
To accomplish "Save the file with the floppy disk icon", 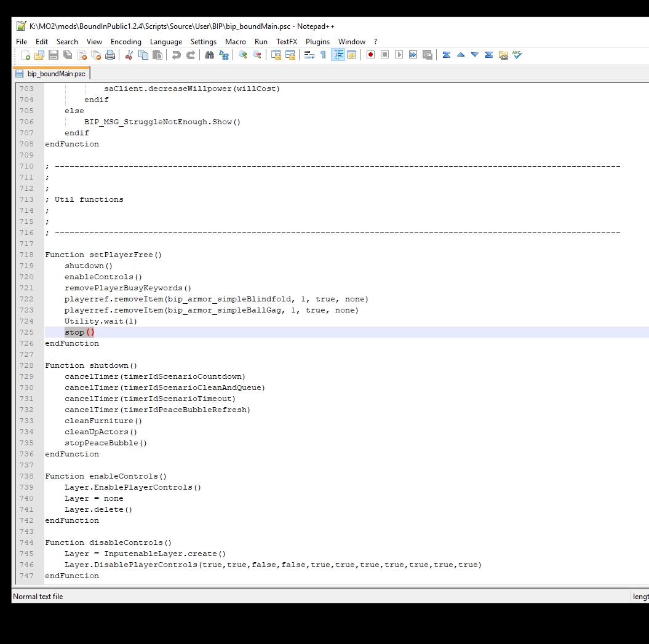I will pyautogui.click(x=54, y=55).
